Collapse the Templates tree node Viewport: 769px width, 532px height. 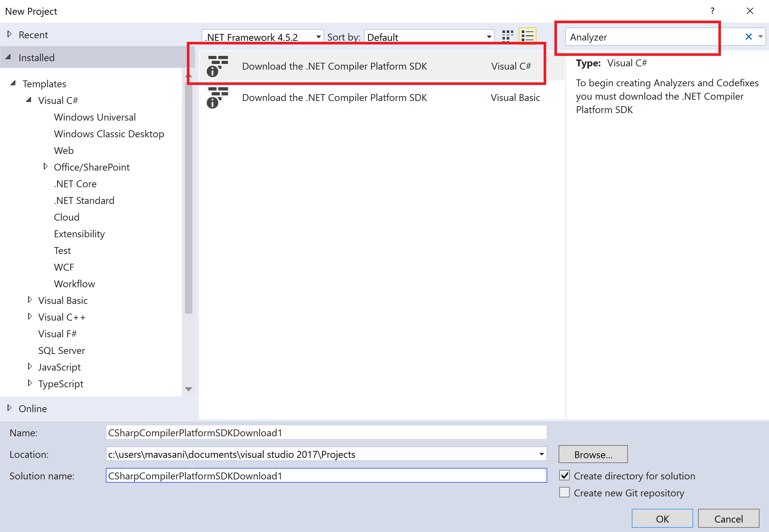pyautogui.click(x=13, y=83)
